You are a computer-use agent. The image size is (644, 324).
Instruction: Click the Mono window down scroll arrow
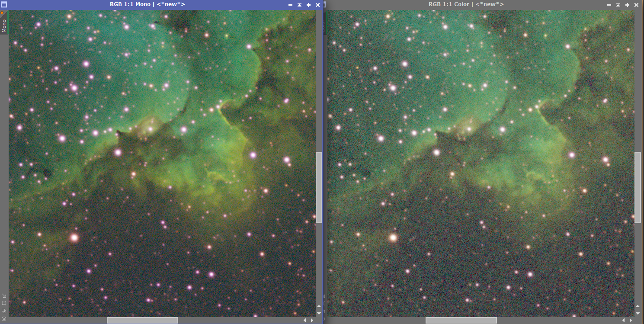point(319,313)
